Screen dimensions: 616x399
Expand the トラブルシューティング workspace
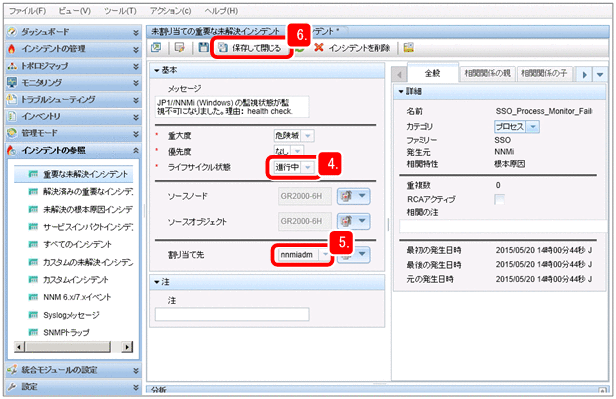[73, 99]
